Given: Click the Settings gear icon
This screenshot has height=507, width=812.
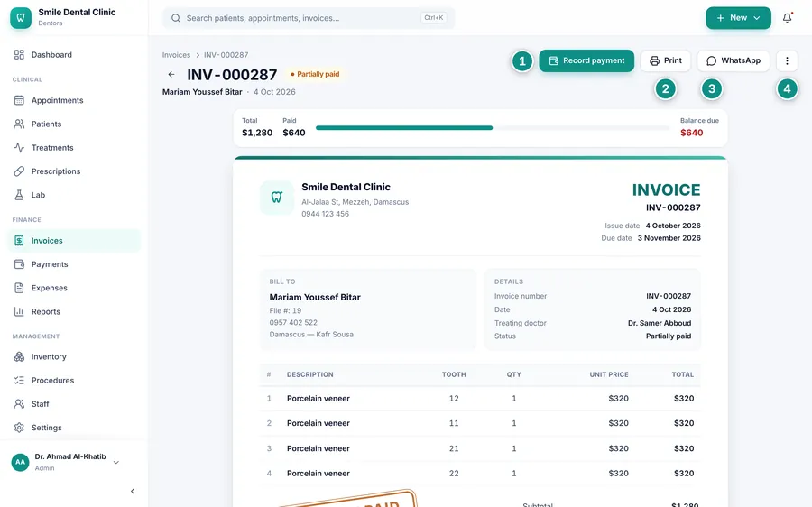Looking at the screenshot, I should pyautogui.click(x=19, y=428).
